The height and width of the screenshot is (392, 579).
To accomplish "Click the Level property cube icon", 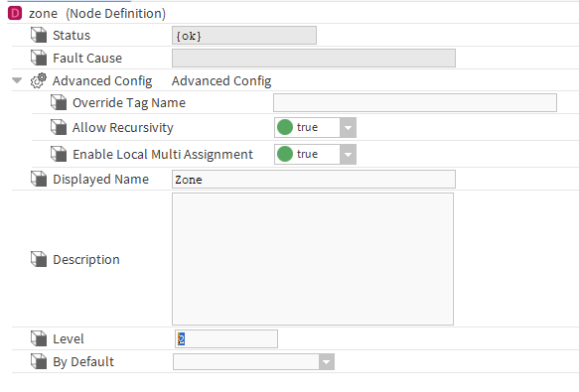I will (x=39, y=338).
